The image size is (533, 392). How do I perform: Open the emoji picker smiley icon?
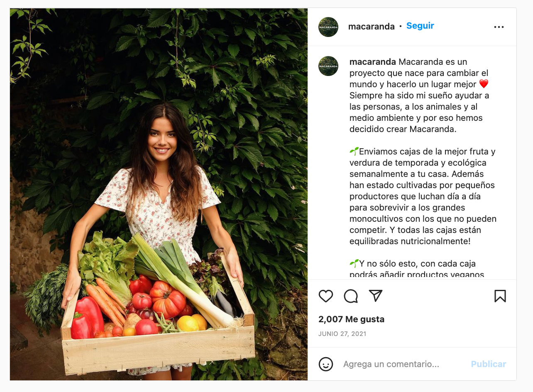(x=326, y=364)
